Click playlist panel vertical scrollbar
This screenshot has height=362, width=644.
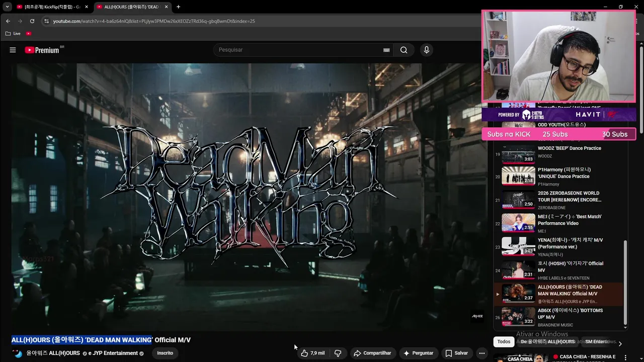(x=625, y=283)
